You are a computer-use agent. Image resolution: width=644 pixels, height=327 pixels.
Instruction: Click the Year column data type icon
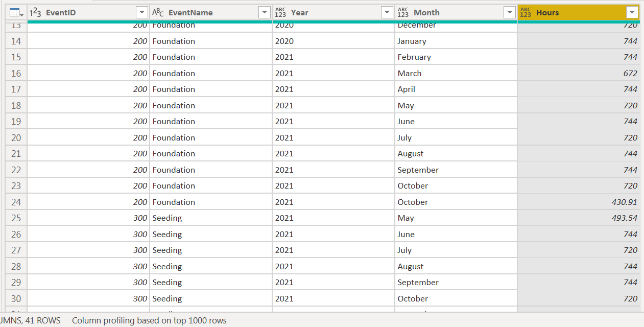pyautogui.click(x=280, y=13)
